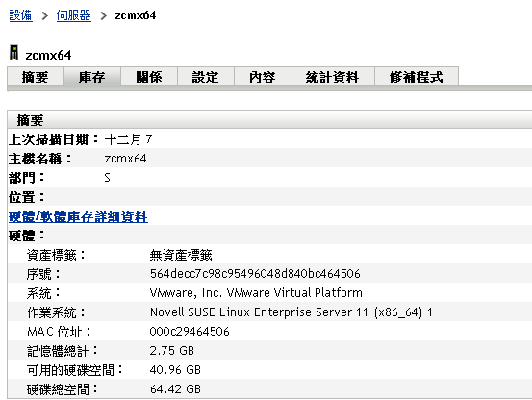This screenshot has width=532, height=400.
Task: Switch to the 統計資料 tab
Action: tap(333, 77)
